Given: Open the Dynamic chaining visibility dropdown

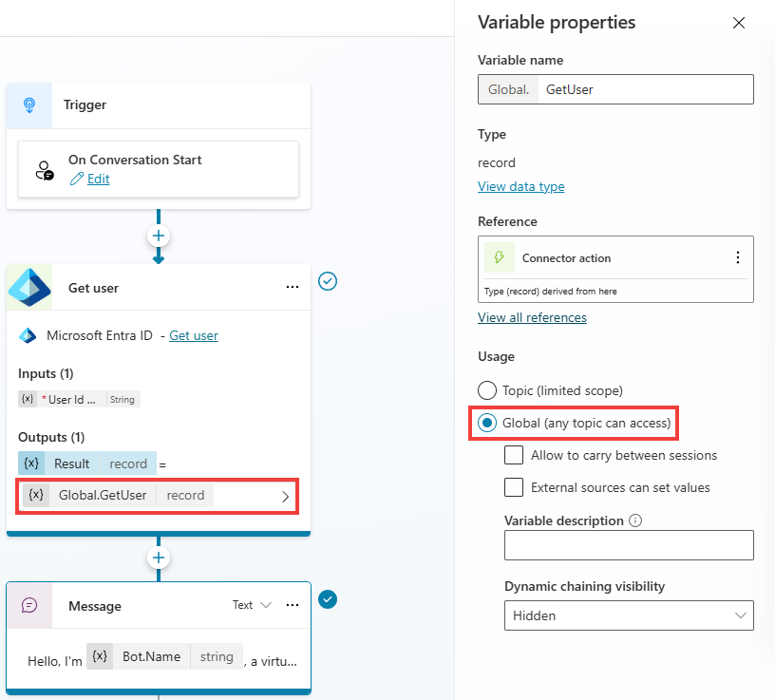Looking at the screenshot, I should click(629, 615).
